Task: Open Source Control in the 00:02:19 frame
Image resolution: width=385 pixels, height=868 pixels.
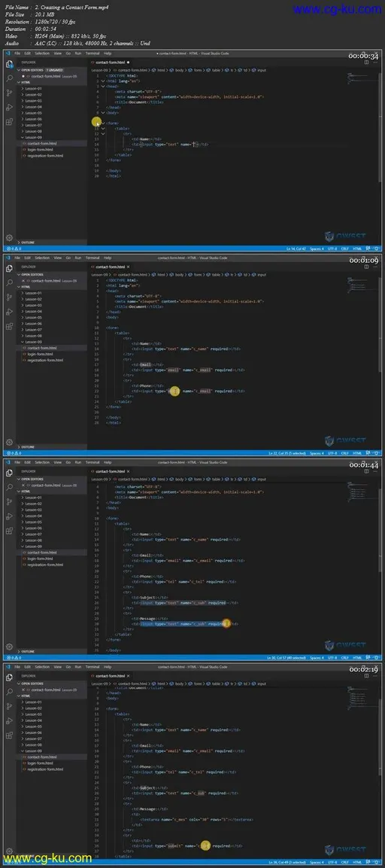Action: point(9,705)
